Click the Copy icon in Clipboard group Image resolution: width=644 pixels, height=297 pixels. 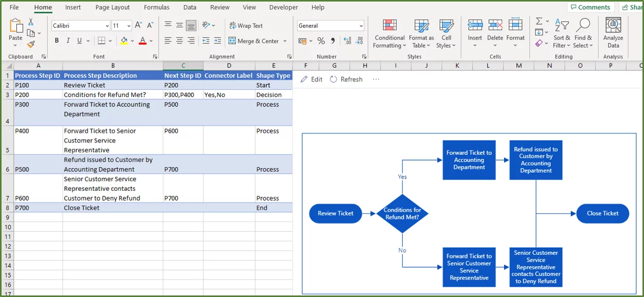coord(30,33)
